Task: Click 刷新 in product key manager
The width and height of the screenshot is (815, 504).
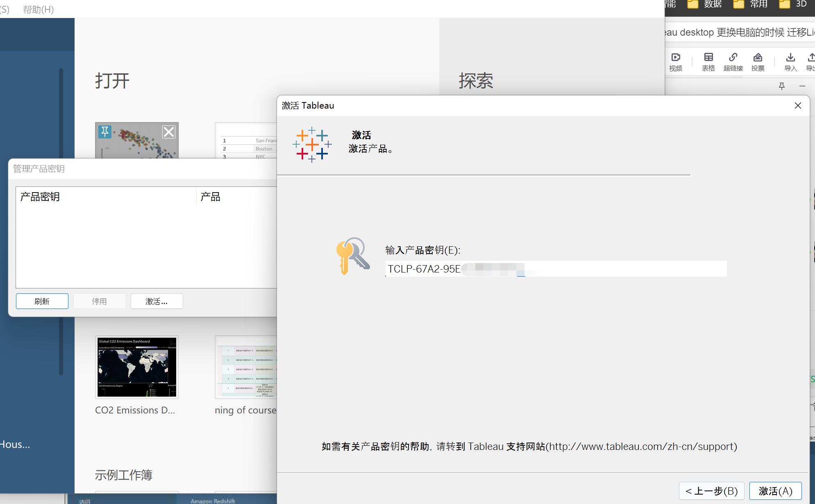Action: coord(42,301)
